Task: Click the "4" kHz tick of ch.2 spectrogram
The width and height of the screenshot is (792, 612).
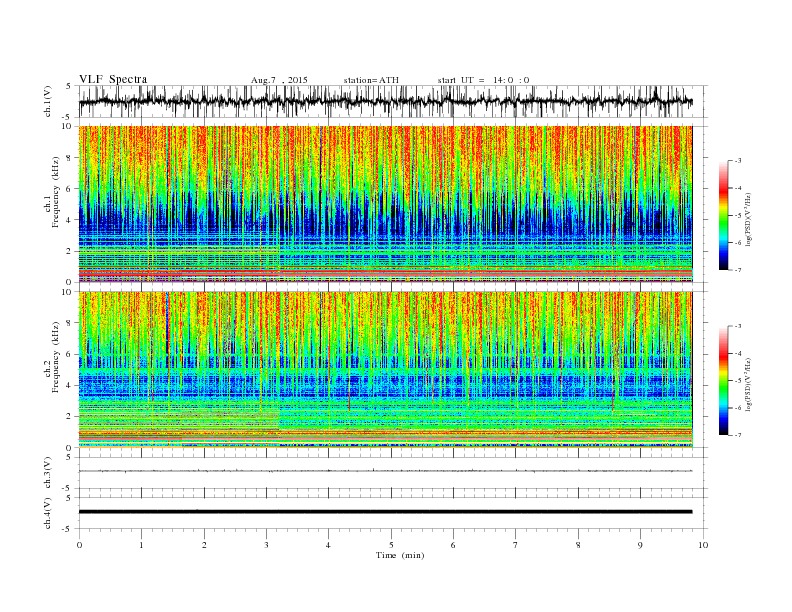Action: 70,385
